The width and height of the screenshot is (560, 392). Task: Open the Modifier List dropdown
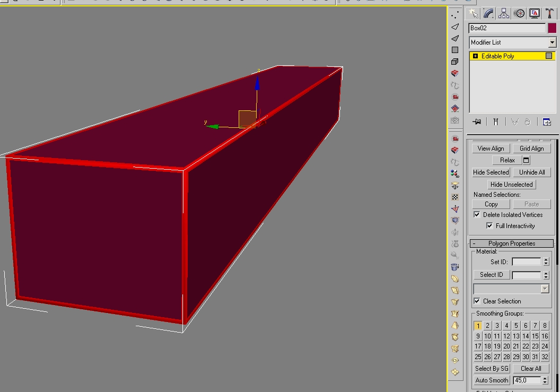[552, 42]
